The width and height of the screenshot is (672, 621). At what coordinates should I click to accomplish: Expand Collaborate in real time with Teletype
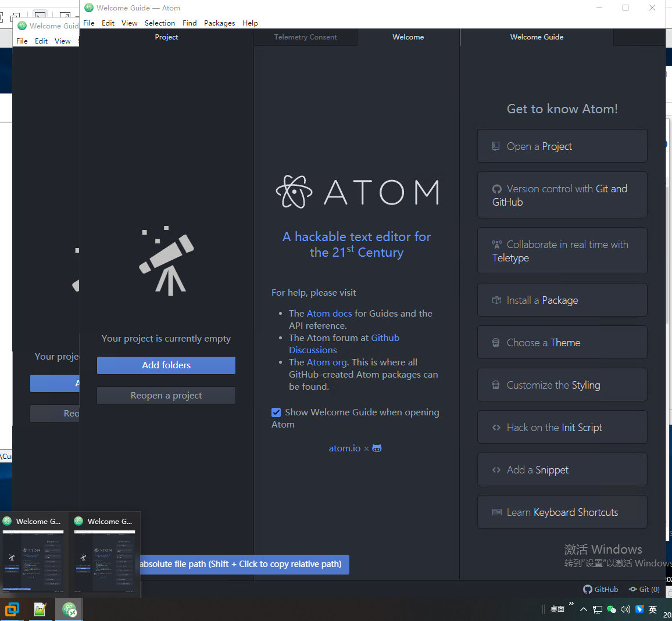click(x=562, y=251)
